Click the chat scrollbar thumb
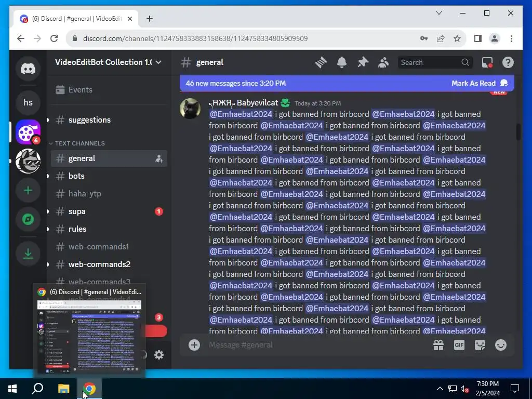This screenshot has height=399, width=532. 518,131
